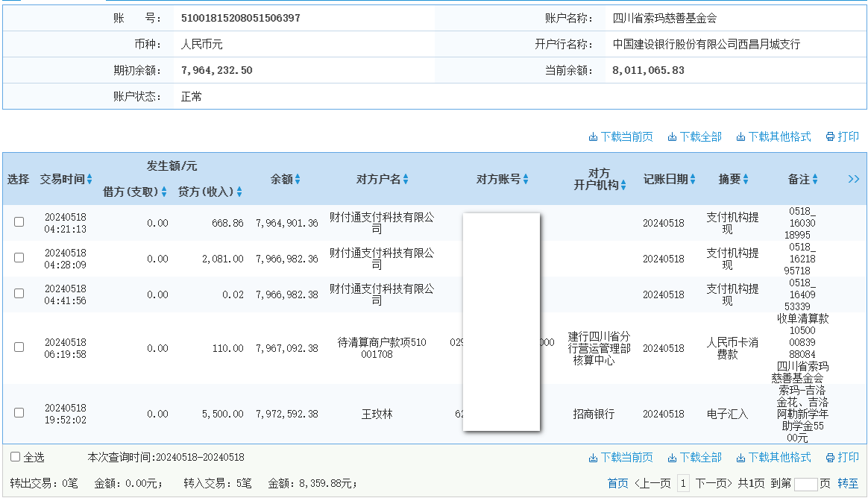
Task: Click 转至 go-to-page link
Action: [x=848, y=484]
